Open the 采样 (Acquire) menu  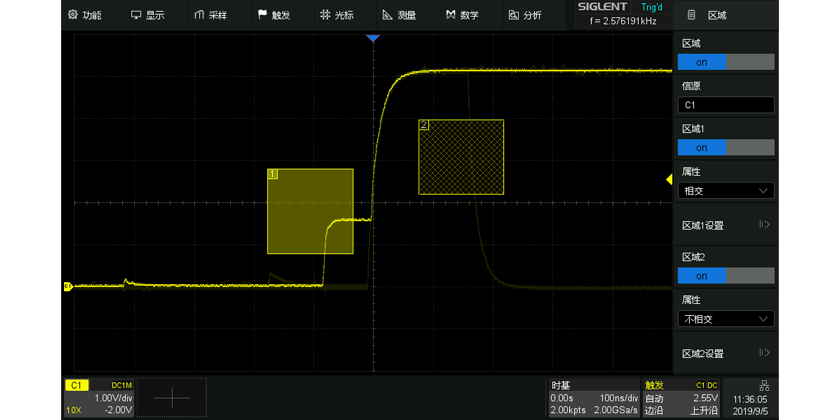pos(210,15)
